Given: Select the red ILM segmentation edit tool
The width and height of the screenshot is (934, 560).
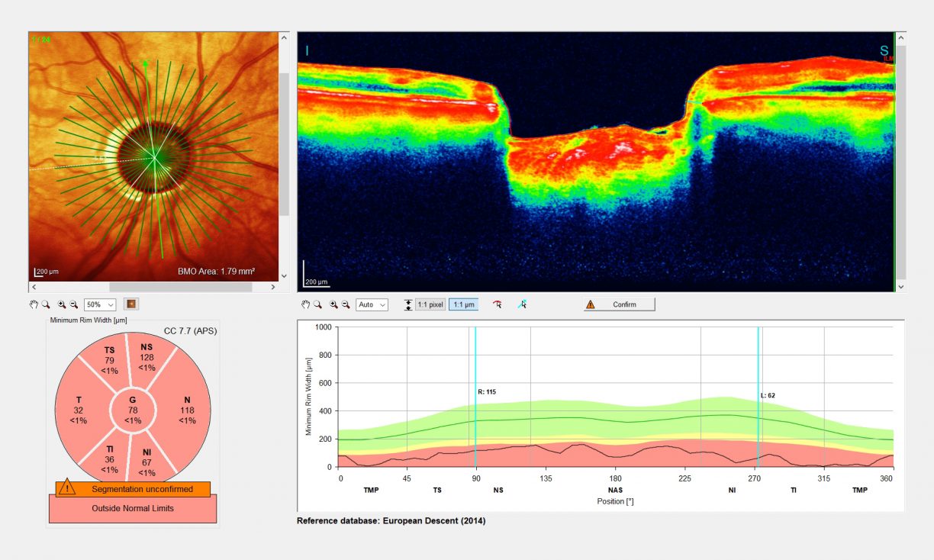Looking at the screenshot, I should [x=498, y=304].
